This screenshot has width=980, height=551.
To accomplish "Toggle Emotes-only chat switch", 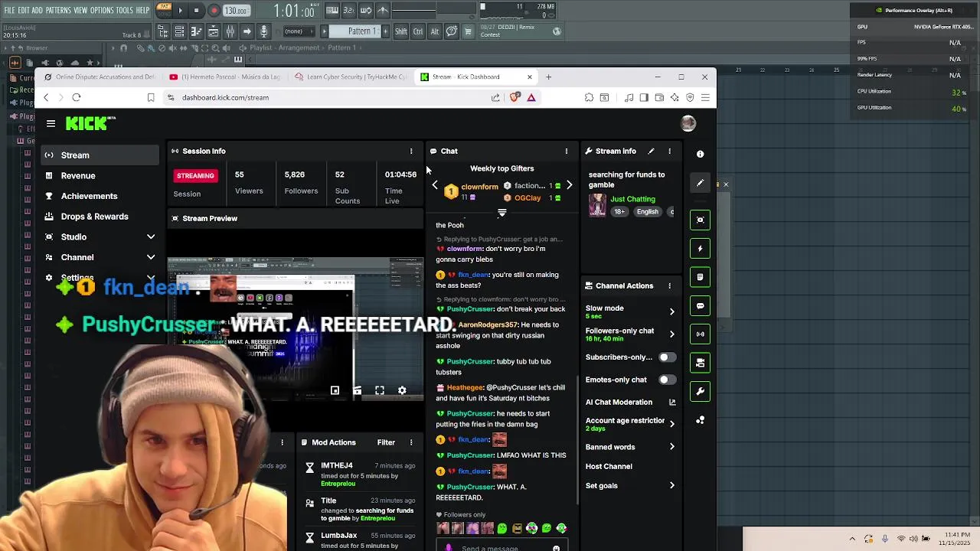I will [x=667, y=380].
